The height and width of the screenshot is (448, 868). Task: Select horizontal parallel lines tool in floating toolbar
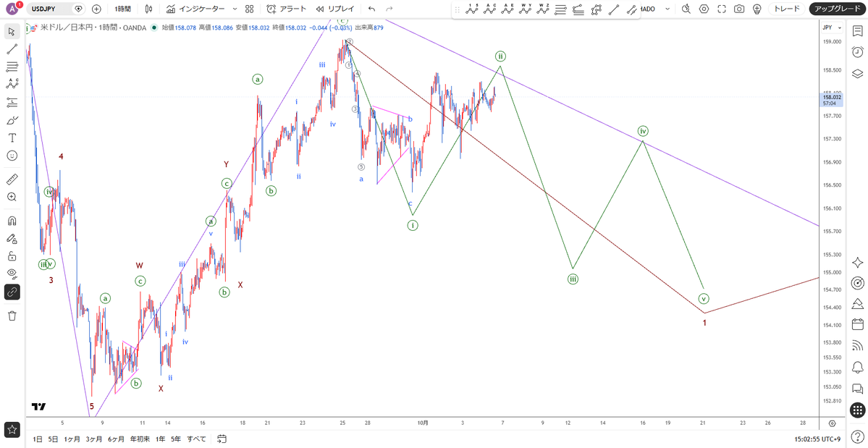(561, 9)
